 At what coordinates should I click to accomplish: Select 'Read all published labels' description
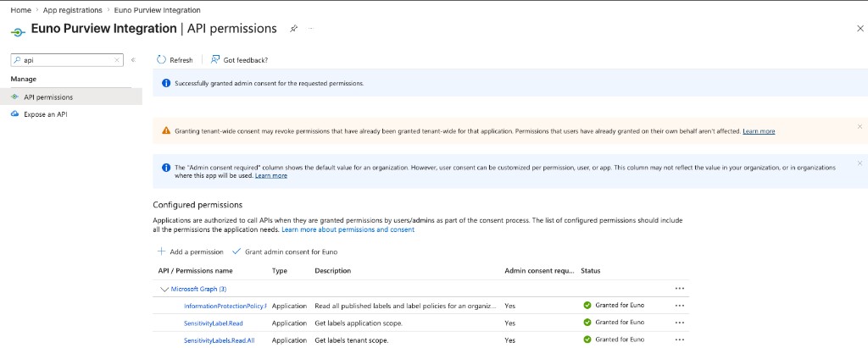point(406,306)
